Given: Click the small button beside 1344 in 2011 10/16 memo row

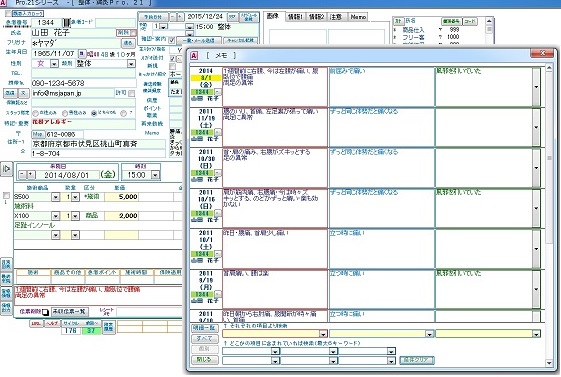Looking at the screenshot, I should (217, 213).
